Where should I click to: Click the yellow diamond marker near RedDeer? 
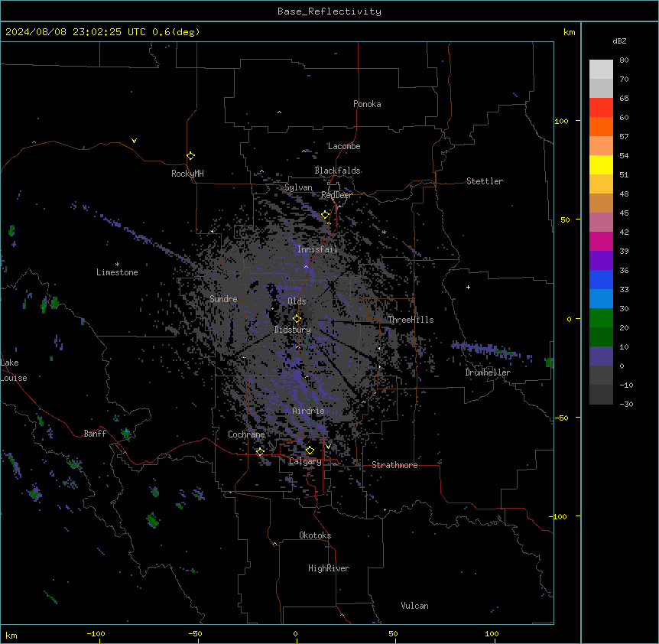(325, 215)
